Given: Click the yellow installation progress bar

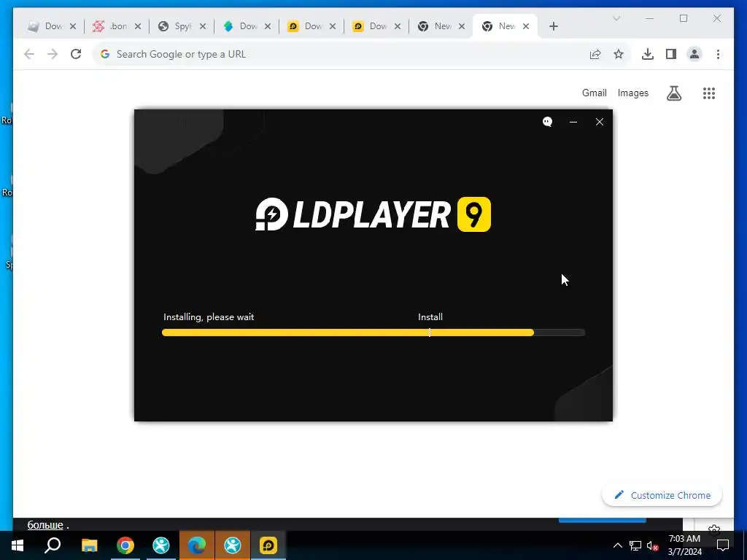Looking at the screenshot, I should [x=373, y=332].
